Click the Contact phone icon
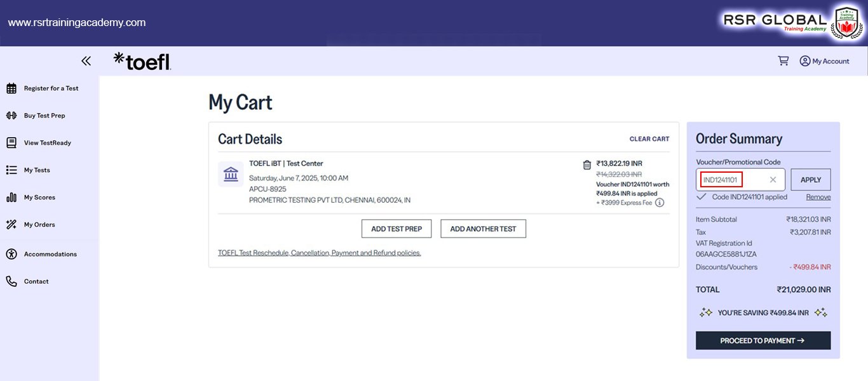The width and height of the screenshot is (868, 381). tap(11, 281)
